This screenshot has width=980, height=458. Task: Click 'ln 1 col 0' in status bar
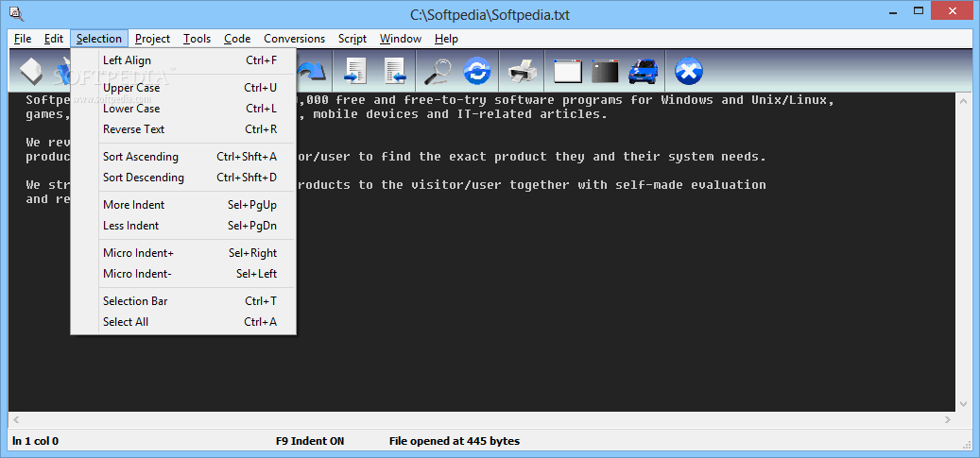coord(36,441)
